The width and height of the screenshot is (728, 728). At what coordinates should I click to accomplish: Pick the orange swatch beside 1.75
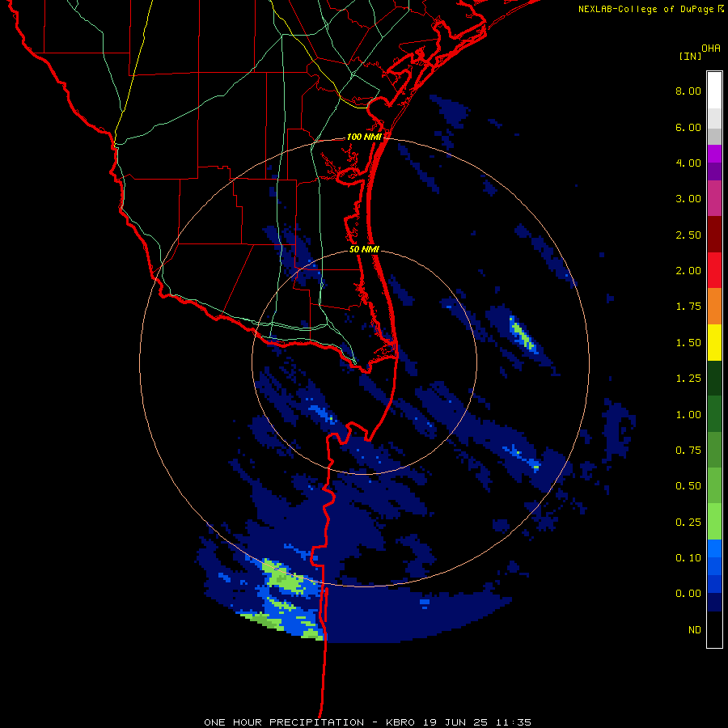click(x=714, y=307)
